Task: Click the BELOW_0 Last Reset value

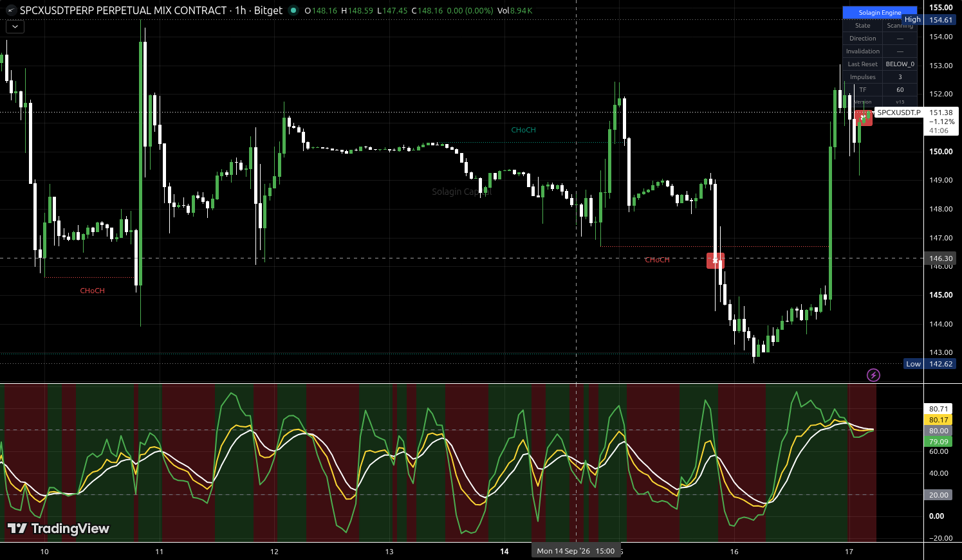Action: pos(900,64)
